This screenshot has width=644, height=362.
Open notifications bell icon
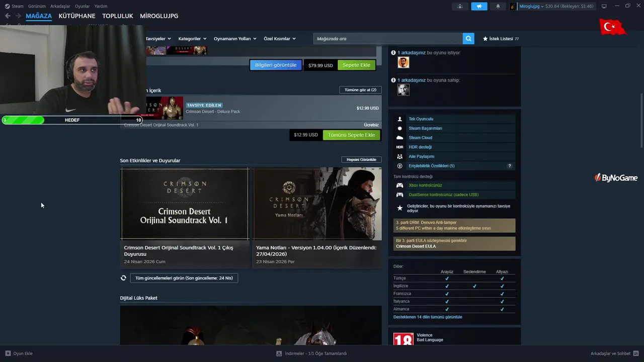[498, 7]
